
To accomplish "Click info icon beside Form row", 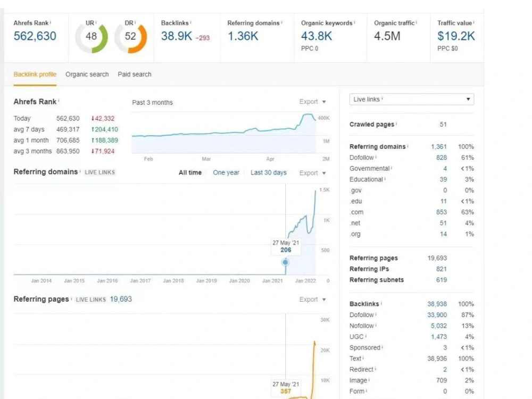I will tap(366, 390).
